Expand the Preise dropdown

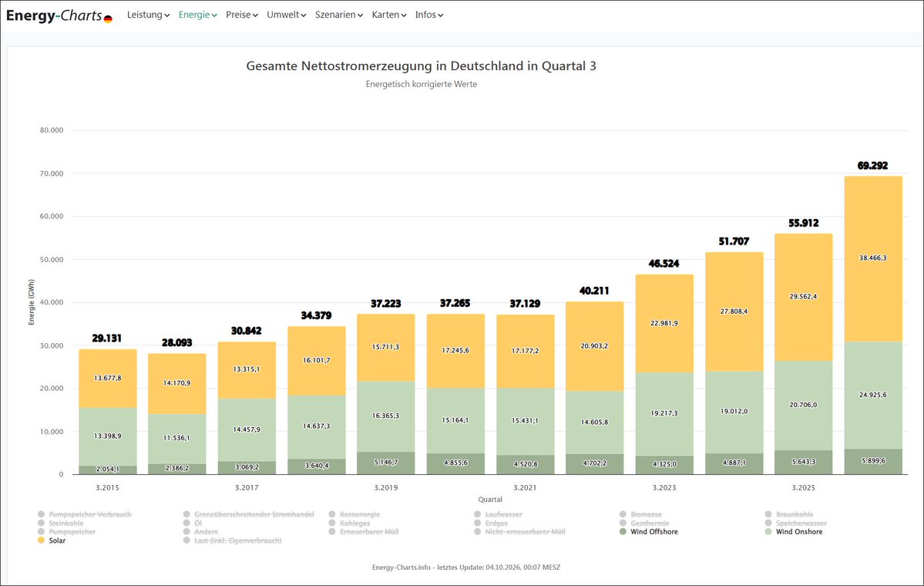(242, 15)
